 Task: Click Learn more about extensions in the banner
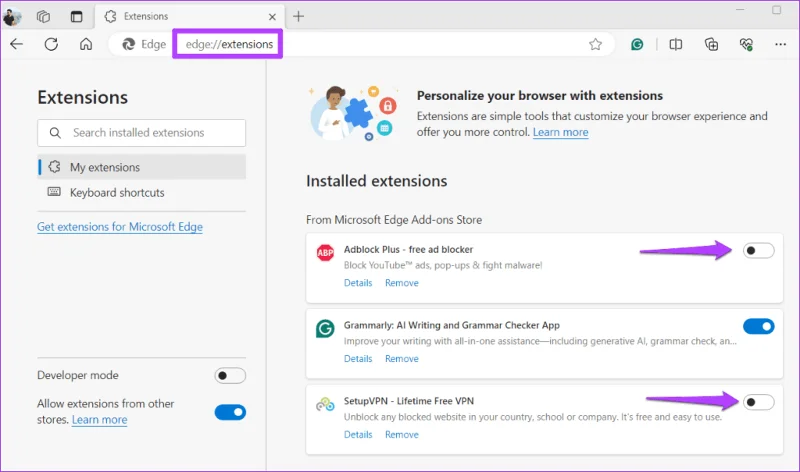pos(560,132)
